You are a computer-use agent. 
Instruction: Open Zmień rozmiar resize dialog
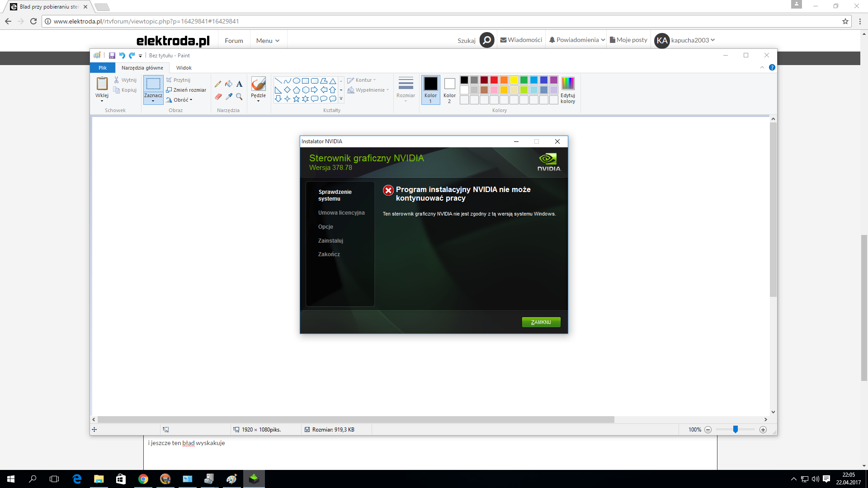[x=186, y=90]
